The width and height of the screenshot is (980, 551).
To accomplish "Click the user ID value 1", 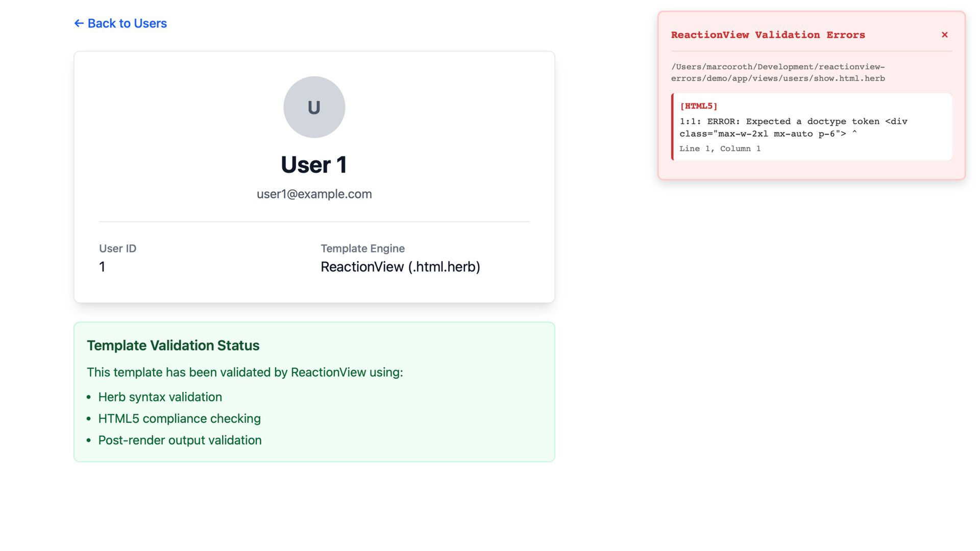I will pos(102,267).
